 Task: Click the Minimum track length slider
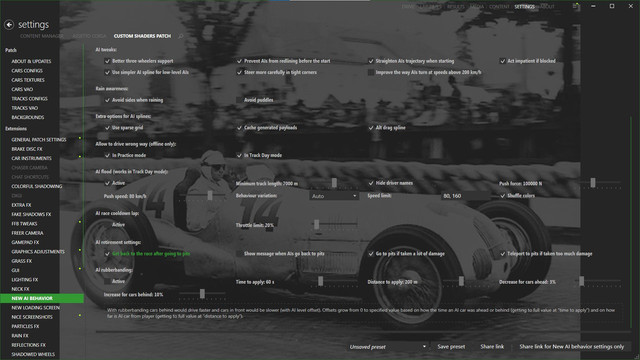pyautogui.click(x=334, y=183)
